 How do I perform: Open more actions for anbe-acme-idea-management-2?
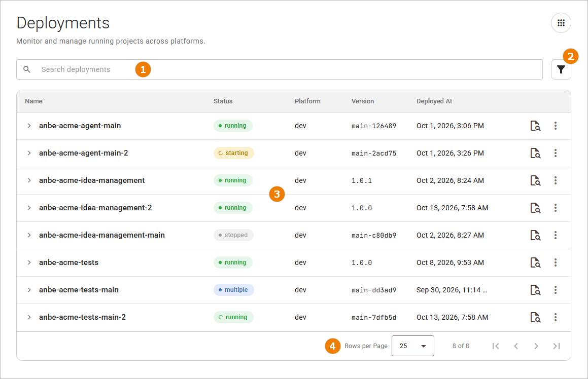coord(556,208)
